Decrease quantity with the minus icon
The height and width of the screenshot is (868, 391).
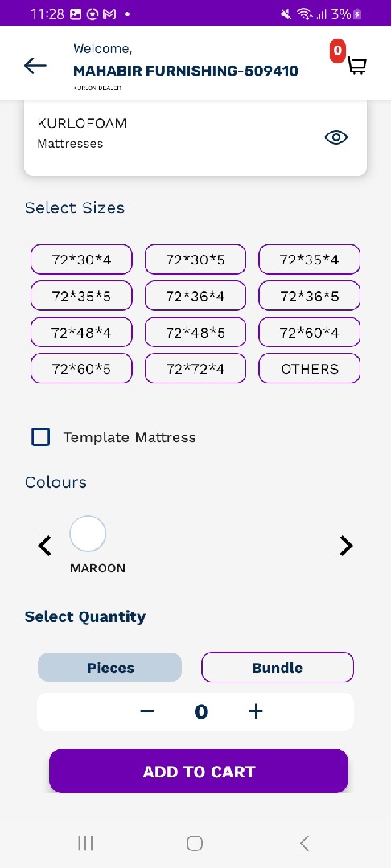(x=146, y=711)
